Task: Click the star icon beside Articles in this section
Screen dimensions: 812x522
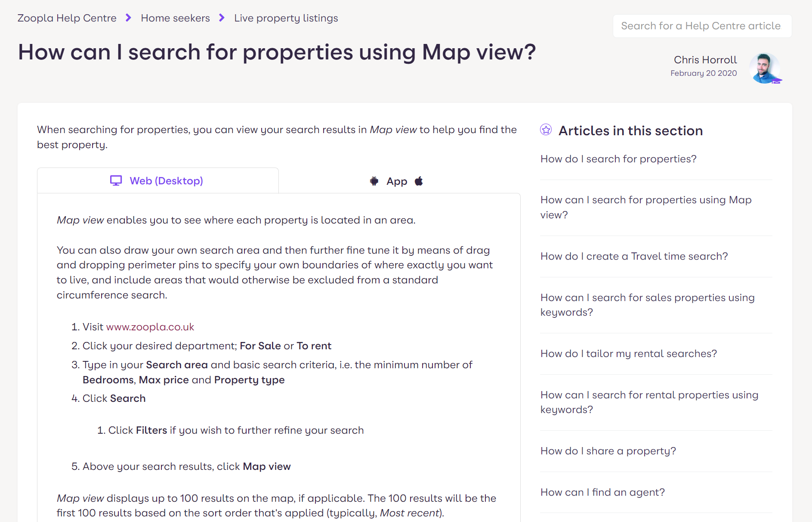Action: coord(546,130)
